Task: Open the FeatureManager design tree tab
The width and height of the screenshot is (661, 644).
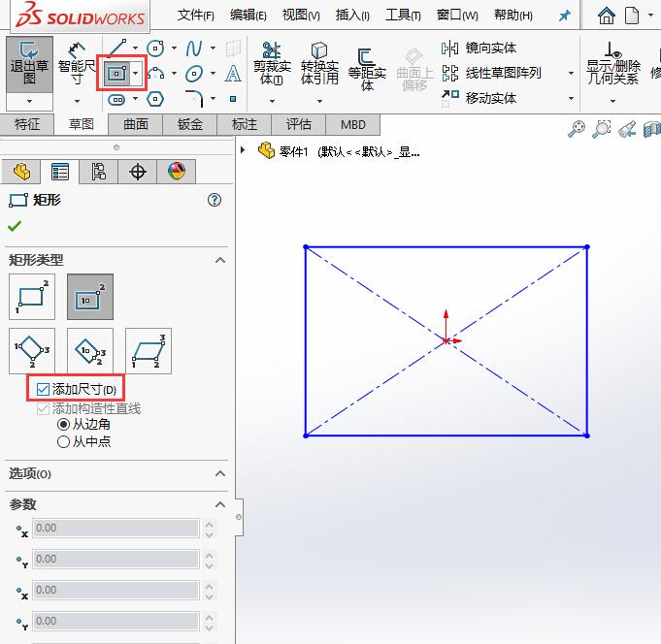Action: pyautogui.click(x=21, y=172)
